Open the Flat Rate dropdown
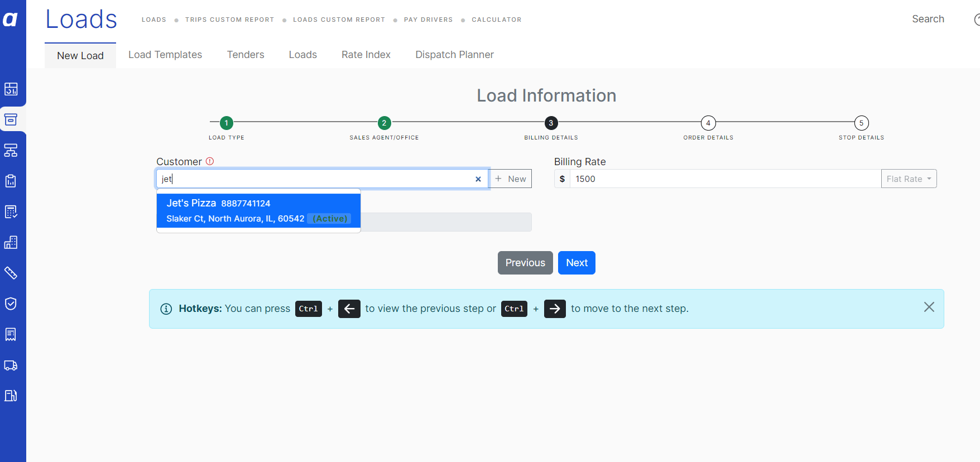The height and width of the screenshot is (462, 980). coord(909,179)
